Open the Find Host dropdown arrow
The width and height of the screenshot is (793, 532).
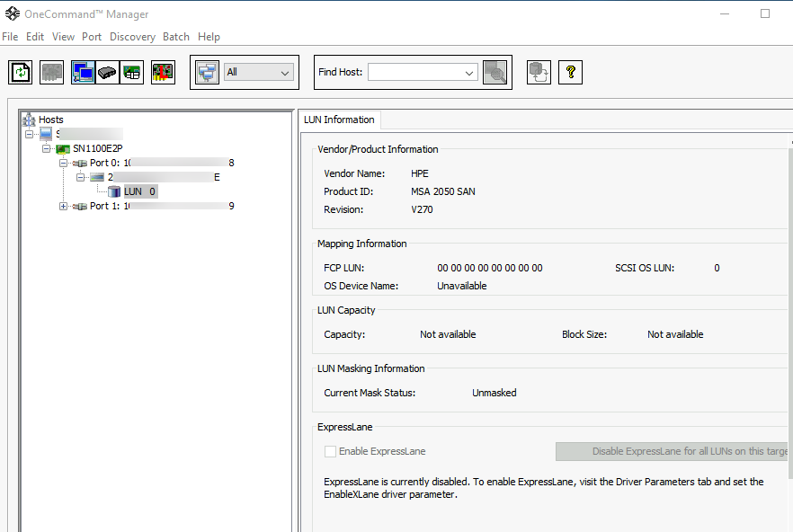(x=469, y=73)
